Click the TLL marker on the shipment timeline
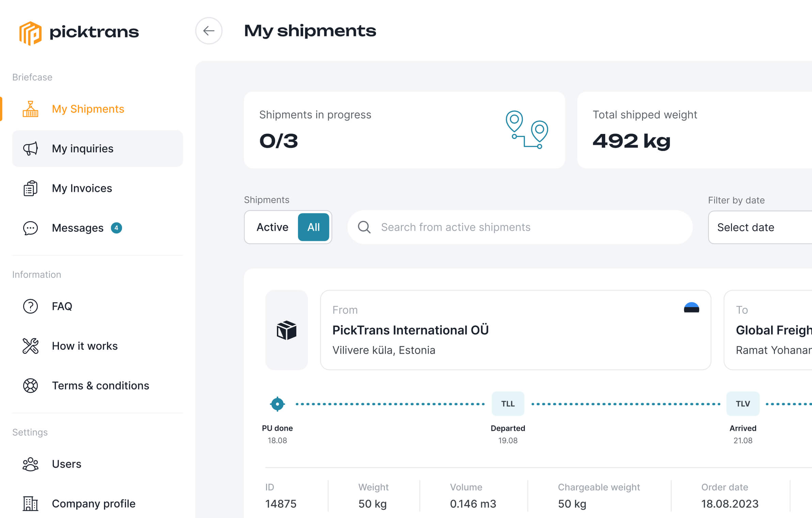 coord(508,403)
